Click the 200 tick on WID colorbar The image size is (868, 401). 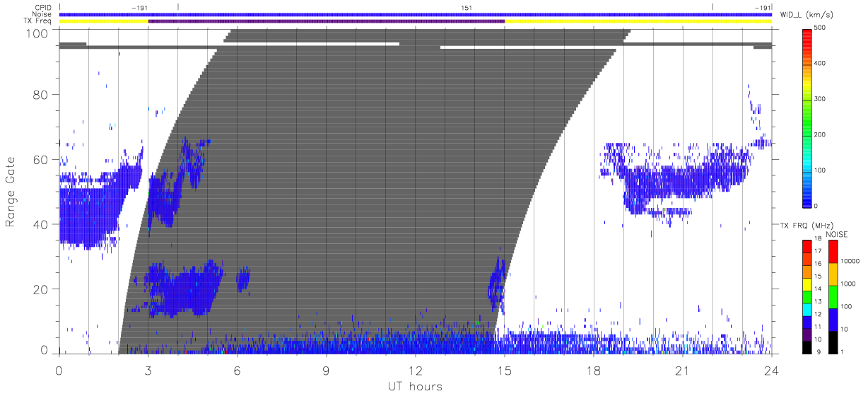[x=819, y=134]
